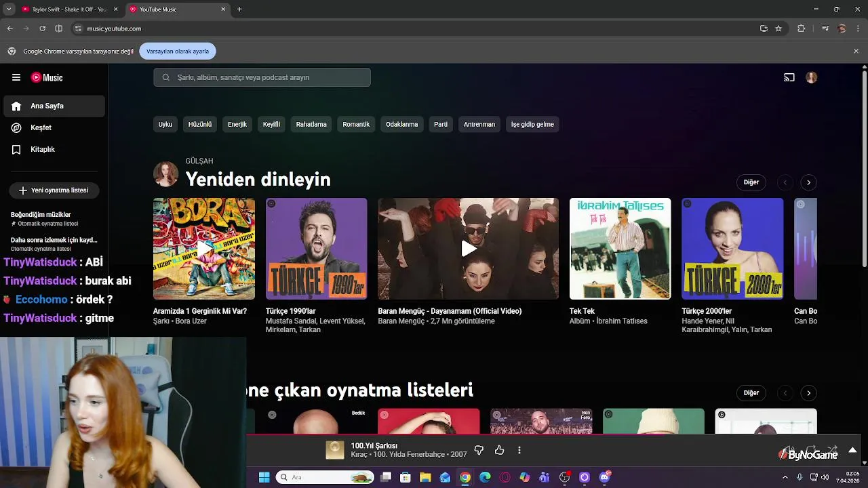Click the Yeniden dinleyin next arrow

(808, 182)
